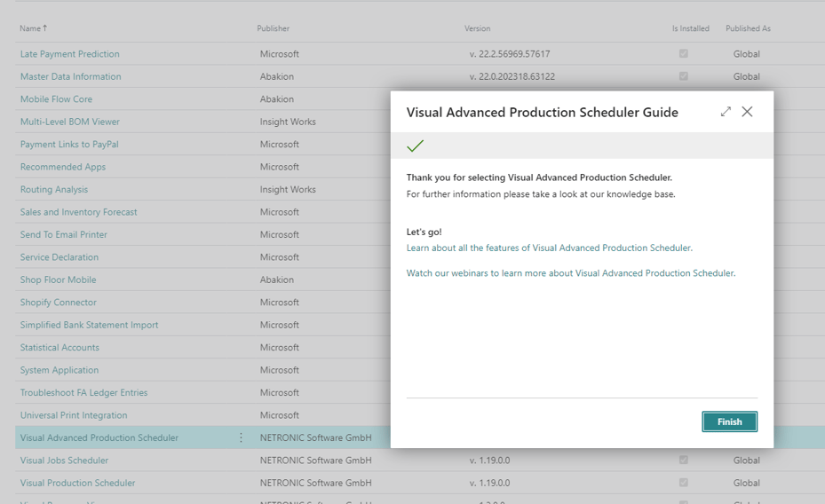825x504 pixels.
Task: Open Recommended Apps extension
Action: (x=63, y=167)
